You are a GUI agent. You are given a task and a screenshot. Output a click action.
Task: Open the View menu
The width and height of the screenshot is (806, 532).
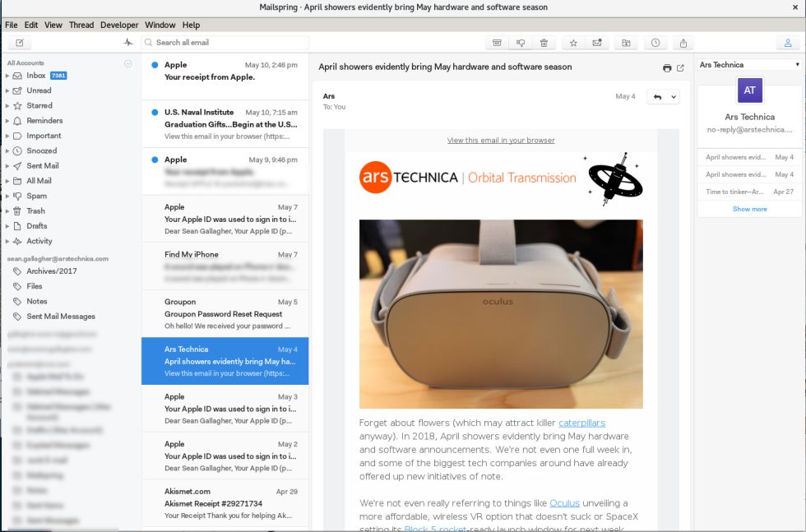click(53, 25)
